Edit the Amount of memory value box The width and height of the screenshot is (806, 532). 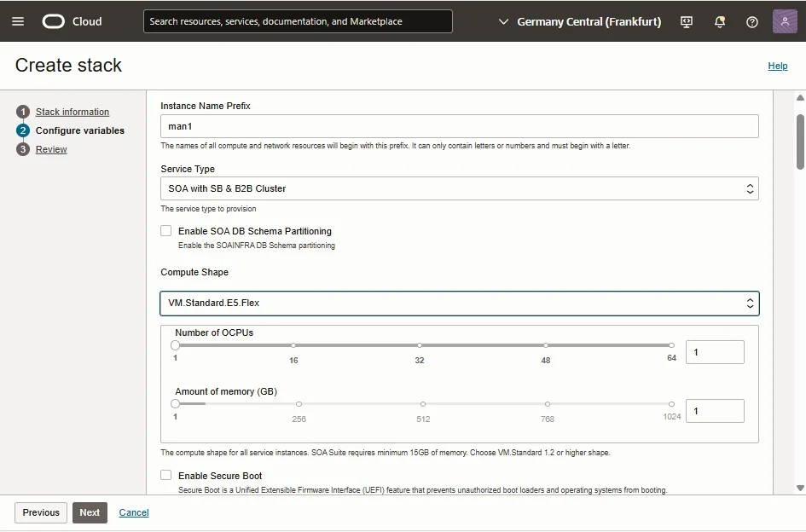pos(715,411)
